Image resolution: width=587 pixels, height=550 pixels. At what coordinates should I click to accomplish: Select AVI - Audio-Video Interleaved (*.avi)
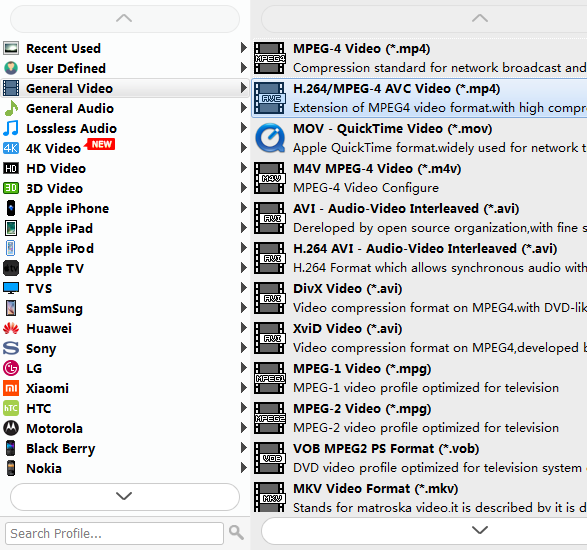[419, 218]
